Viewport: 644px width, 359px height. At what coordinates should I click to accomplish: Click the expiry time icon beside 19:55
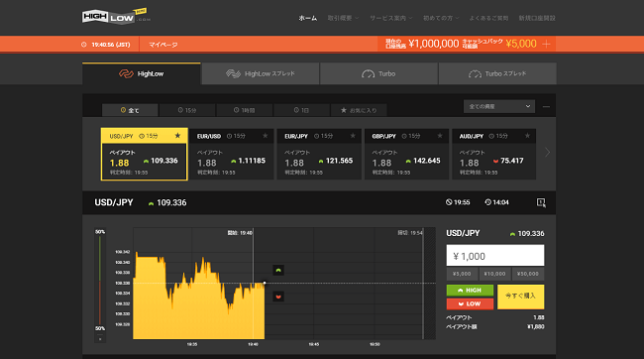click(449, 202)
